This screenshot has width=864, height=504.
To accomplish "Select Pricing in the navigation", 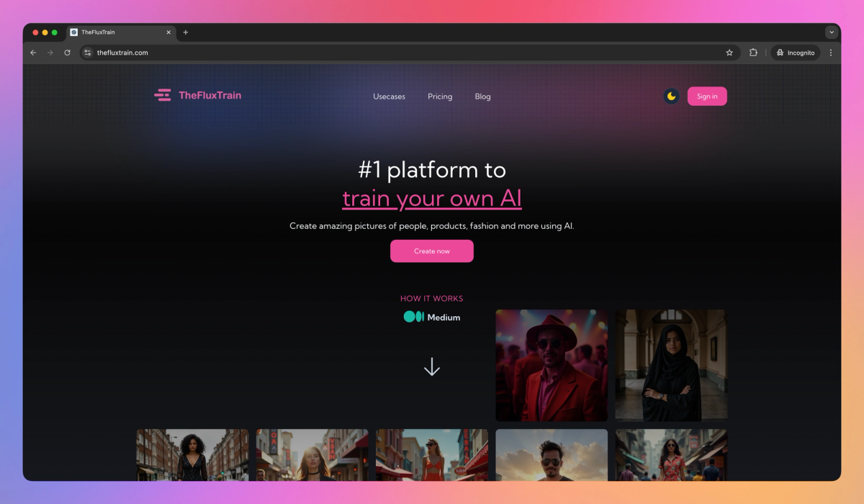I will 440,96.
